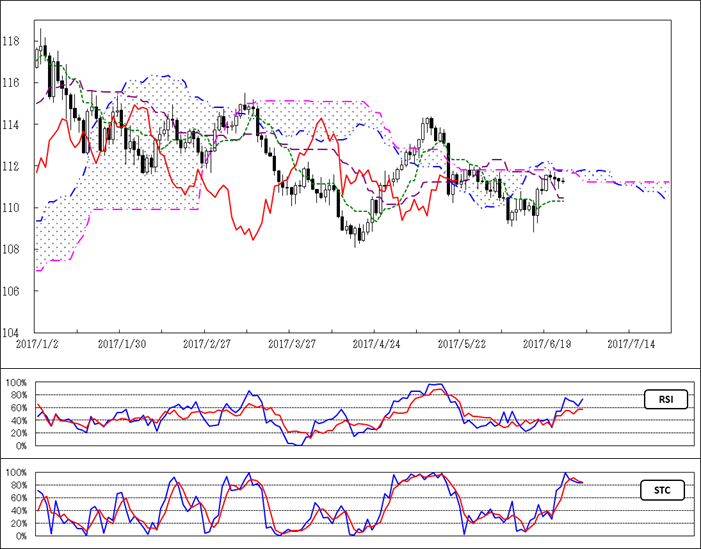Screen dimensions: 701x549
Task: Click the 108 price axis label
Action: click(12, 249)
